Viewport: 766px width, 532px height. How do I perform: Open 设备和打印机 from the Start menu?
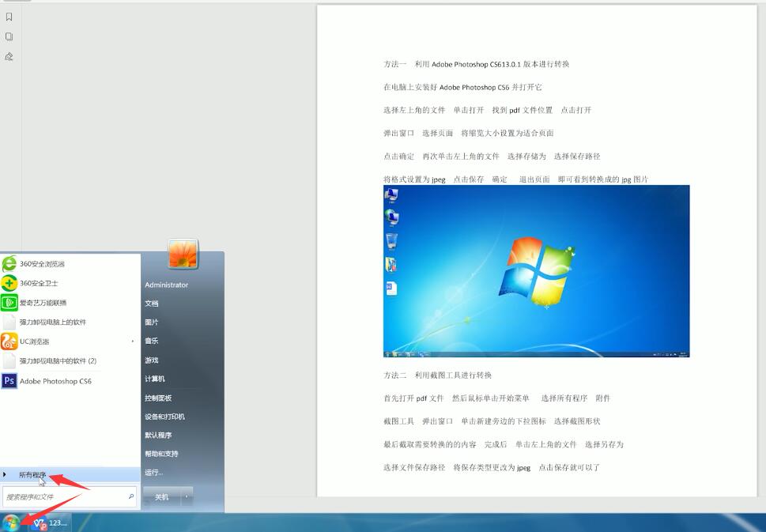(164, 417)
